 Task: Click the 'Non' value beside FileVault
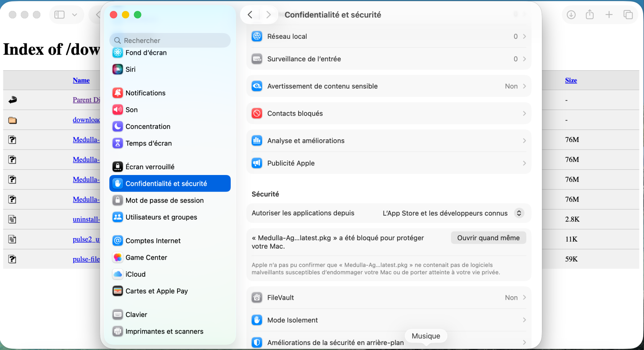point(511,297)
